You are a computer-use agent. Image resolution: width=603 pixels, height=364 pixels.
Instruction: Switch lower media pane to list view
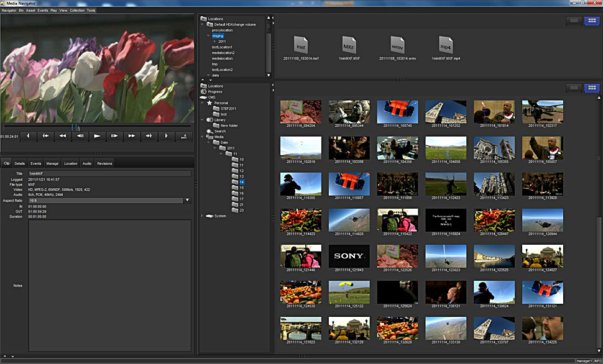(x=574, y=88)
